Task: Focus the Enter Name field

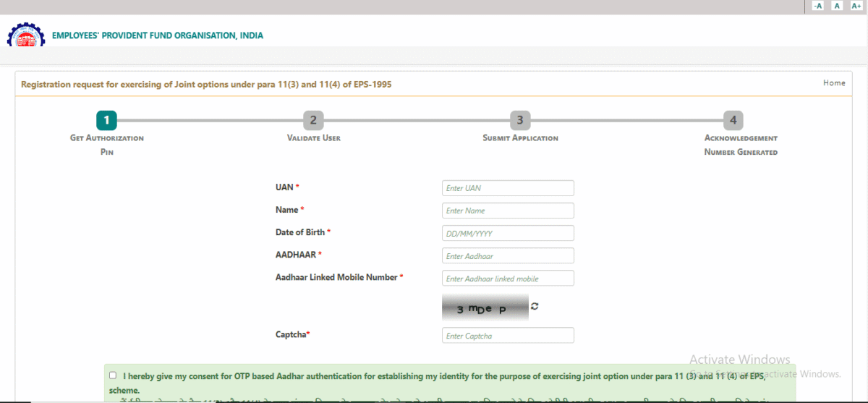Action: coord(508,211)
